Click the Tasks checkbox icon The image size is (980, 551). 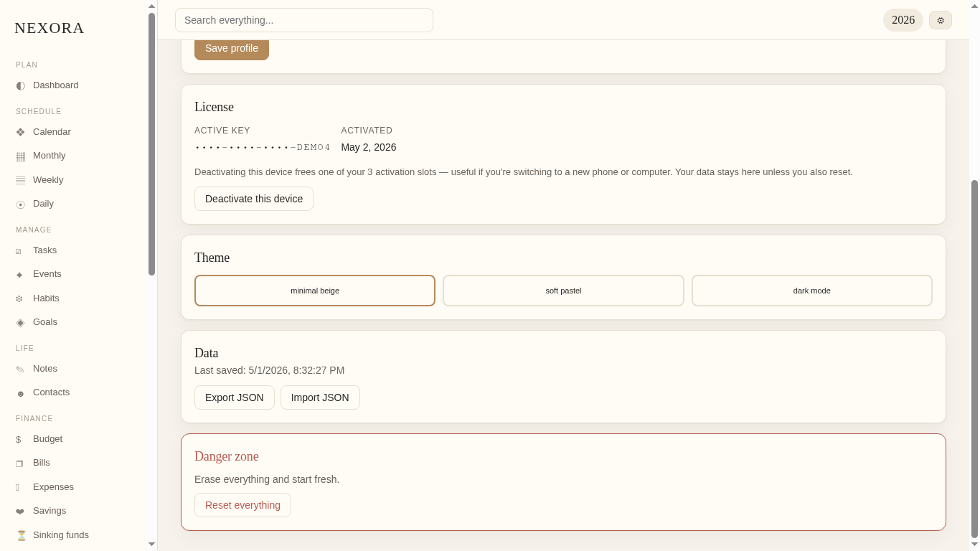tap(19, 251)
